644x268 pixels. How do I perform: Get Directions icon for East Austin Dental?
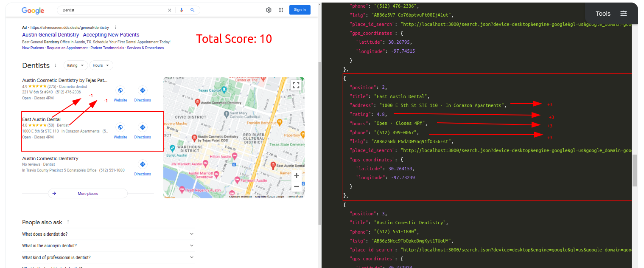[x=143, y=127]
